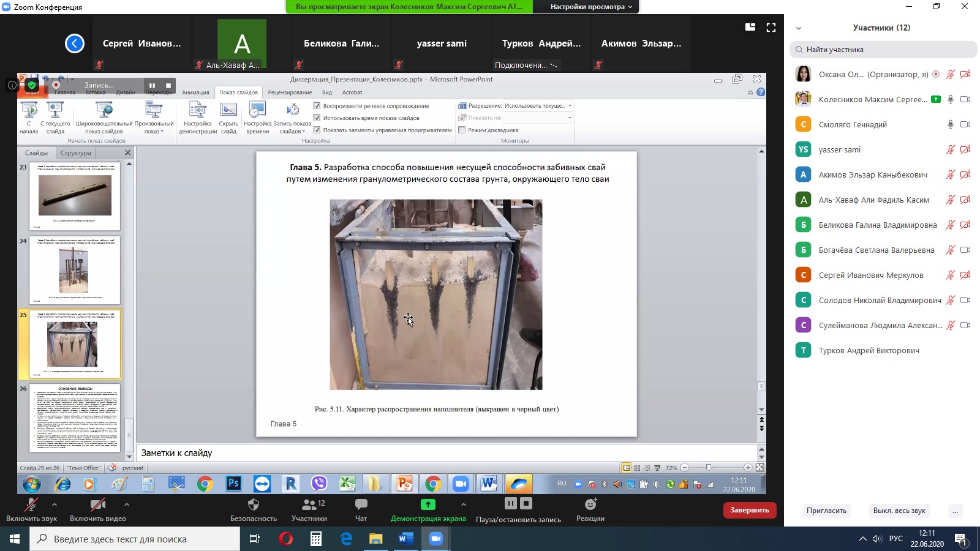
Task: Open audio options arrow next to Включить звук
Action: 55,504
